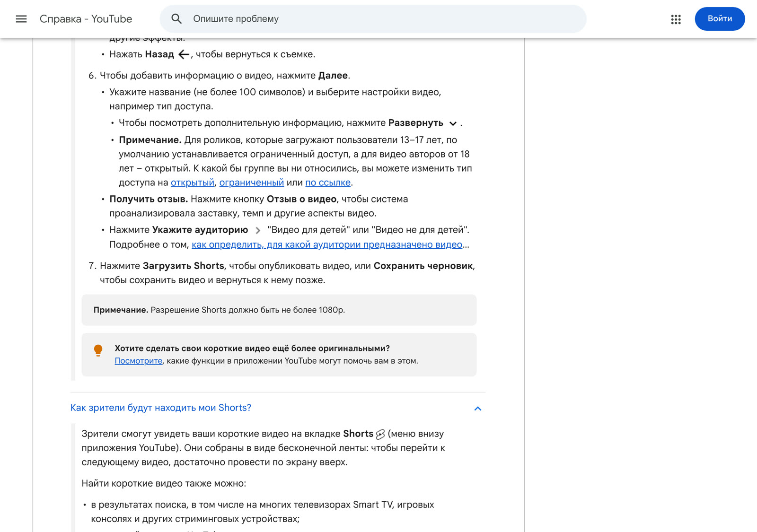
Task: Click the back arrow icon after Назад
Action: click(184, 55)
